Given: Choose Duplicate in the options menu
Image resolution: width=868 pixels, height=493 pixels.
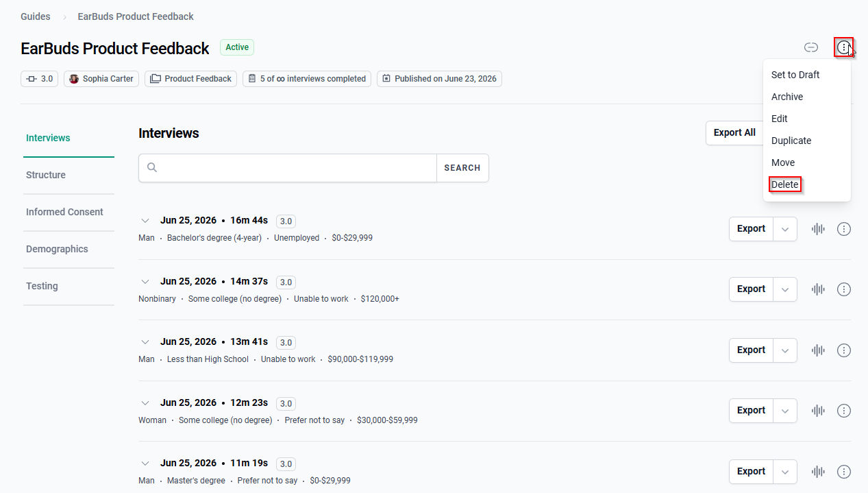Looking at the screenshot, I should 791,141.
